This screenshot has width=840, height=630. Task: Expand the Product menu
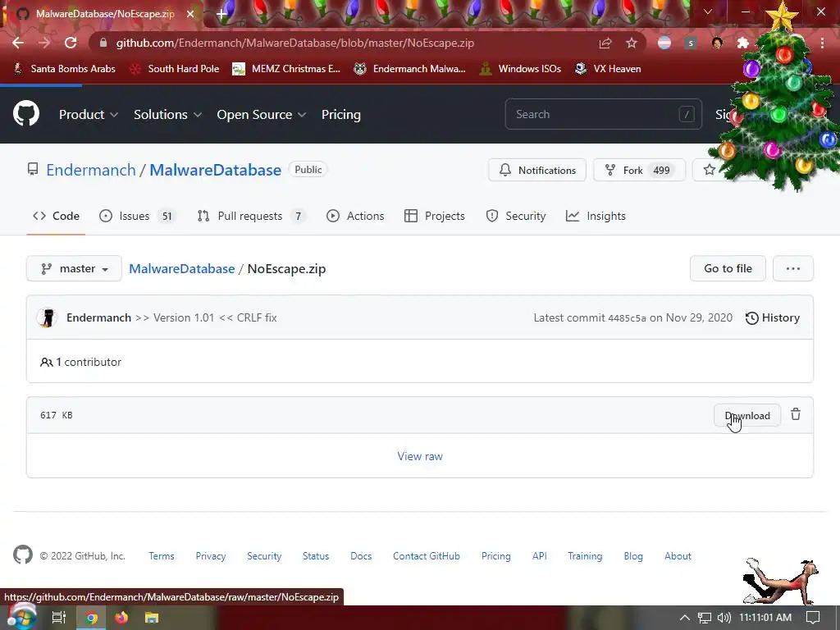pos(89,115)
